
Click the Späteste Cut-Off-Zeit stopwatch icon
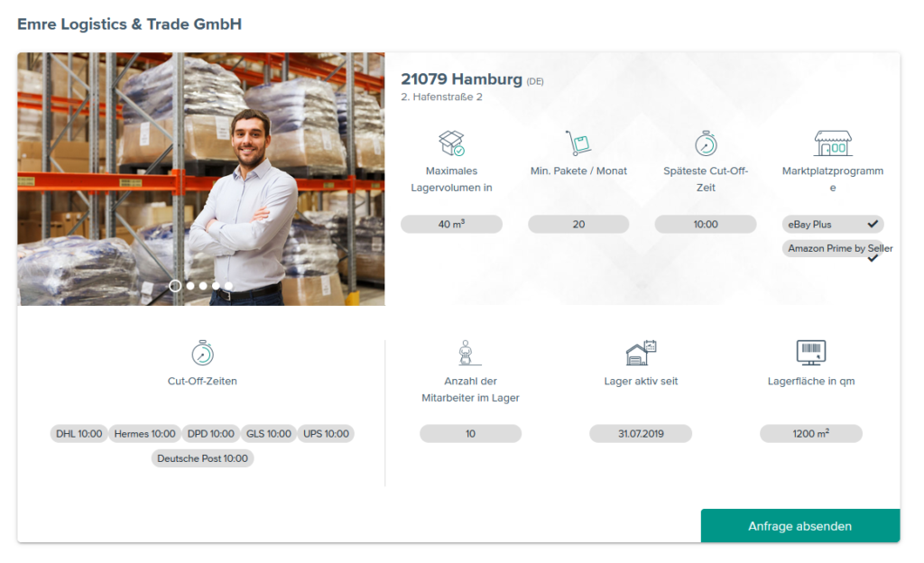[705, 142]
